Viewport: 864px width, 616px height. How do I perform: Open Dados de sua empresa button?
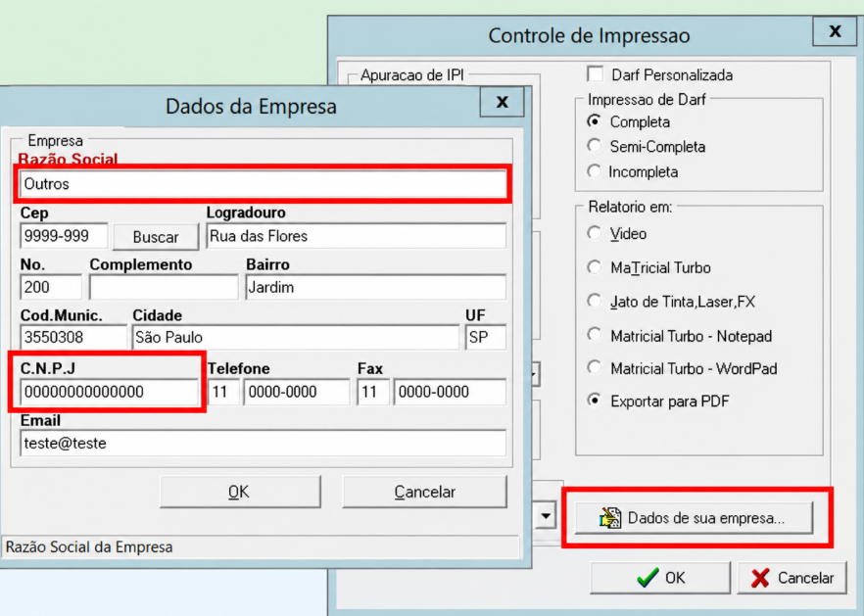(694, 518)
